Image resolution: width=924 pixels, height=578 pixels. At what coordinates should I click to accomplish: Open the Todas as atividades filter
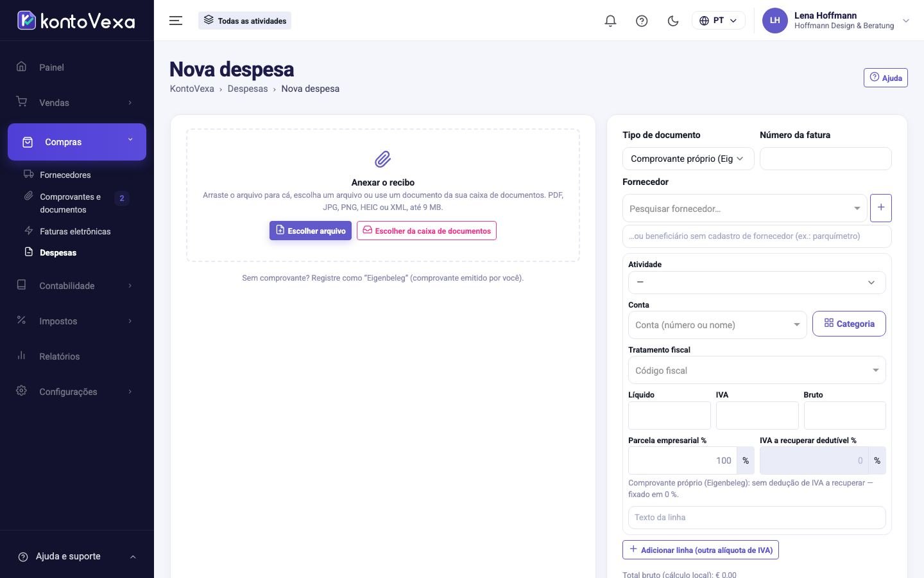tap(244, 21)
